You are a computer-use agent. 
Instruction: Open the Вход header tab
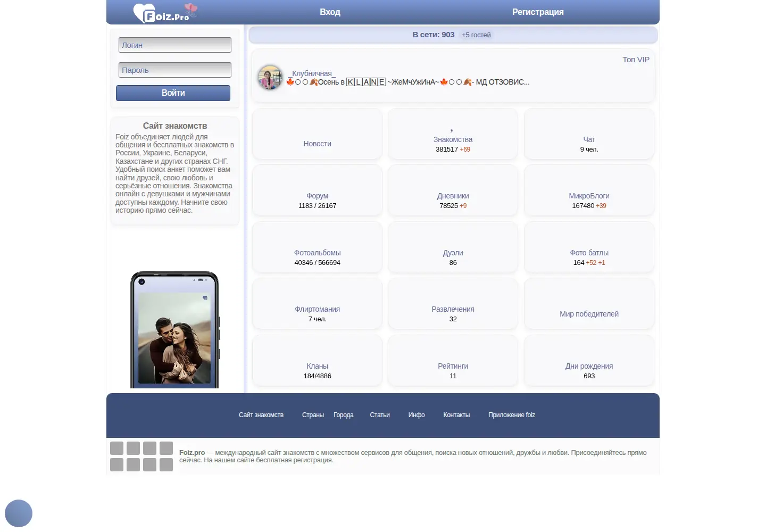[330, 12]
